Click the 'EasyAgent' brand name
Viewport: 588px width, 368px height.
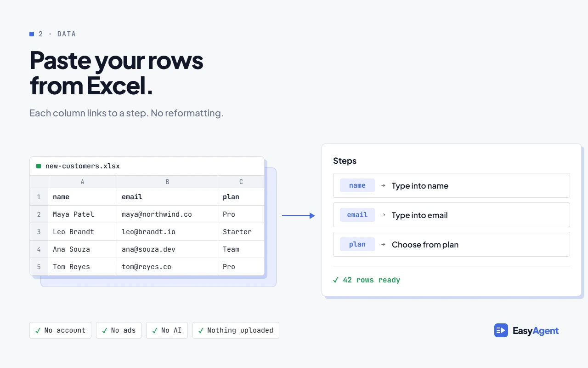pos(536,331)
